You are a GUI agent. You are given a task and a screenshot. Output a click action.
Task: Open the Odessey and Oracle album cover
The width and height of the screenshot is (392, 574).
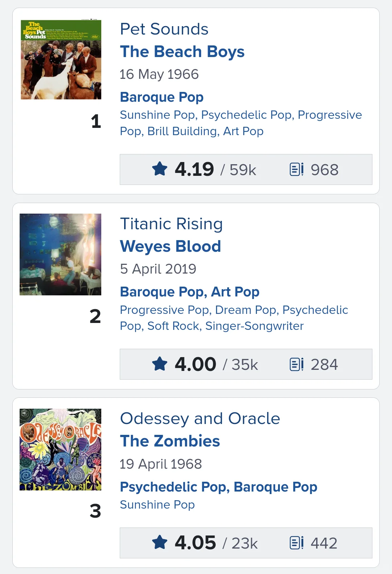pyautogui.click(x=60, y=449)
